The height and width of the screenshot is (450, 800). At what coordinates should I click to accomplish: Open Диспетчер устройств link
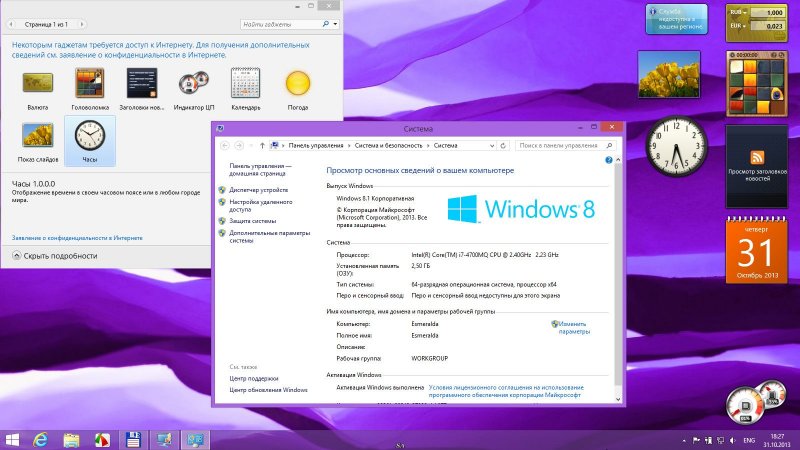point(258,190)
